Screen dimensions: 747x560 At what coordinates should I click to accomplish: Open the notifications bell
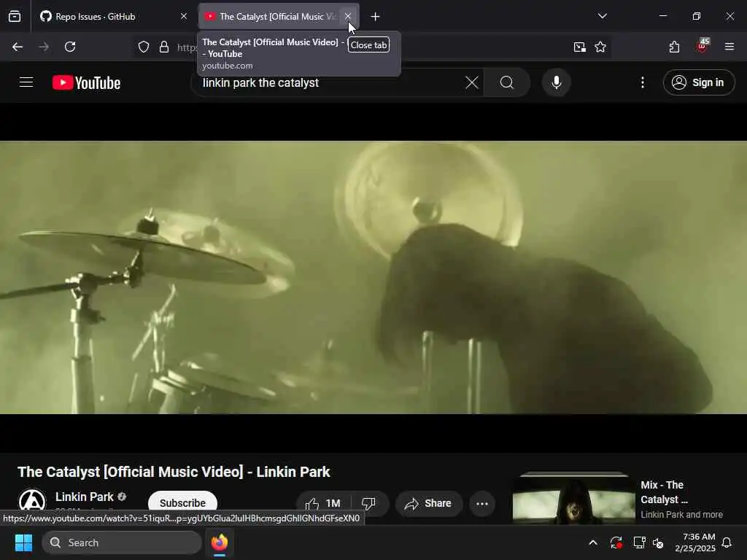[x=727, y=542]
